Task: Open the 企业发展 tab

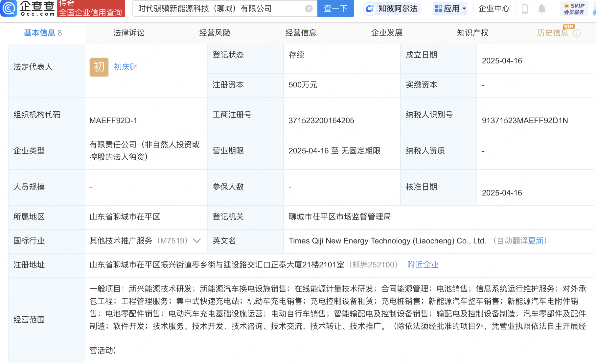Action: [386, 33]
